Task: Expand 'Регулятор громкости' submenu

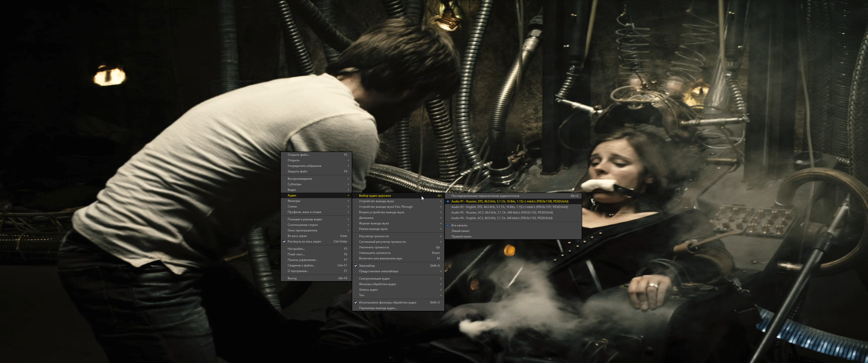Action: [398, 236]
